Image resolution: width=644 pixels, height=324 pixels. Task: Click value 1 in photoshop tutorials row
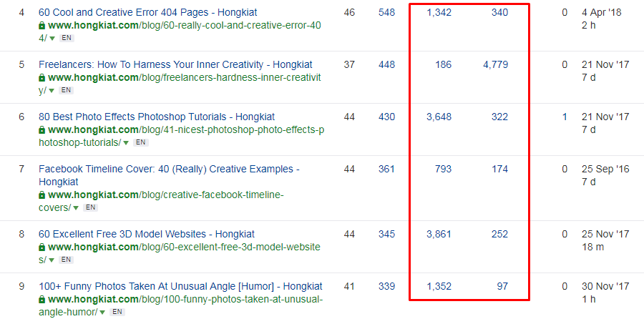[x=565, y=117]
